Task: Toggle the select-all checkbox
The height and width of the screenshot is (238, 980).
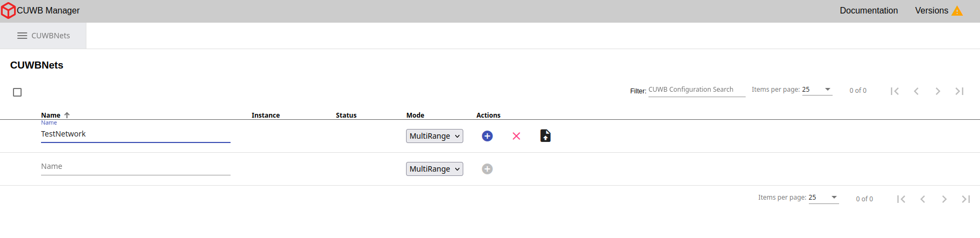Action: (x=17, y=92)
